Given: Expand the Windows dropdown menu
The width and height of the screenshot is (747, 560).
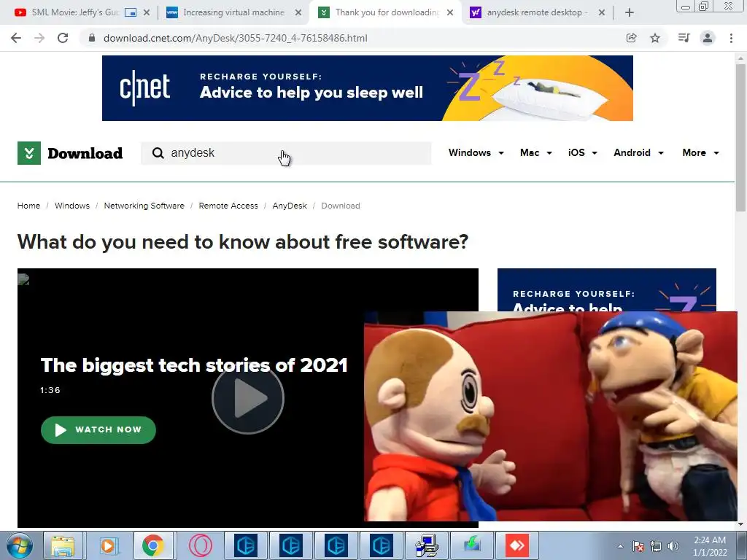Looking at the screenshot, I should (x=476, y=153).
